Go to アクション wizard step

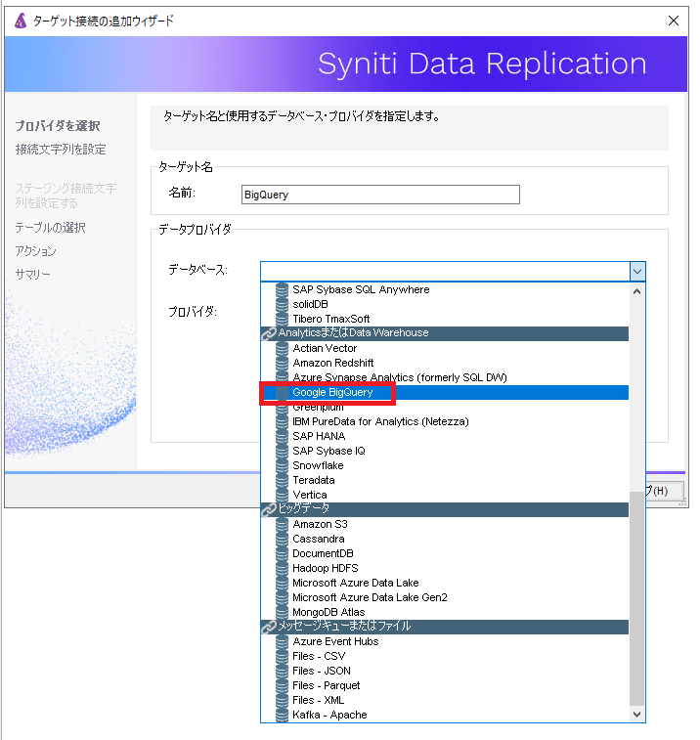click(x=35, y=250)
